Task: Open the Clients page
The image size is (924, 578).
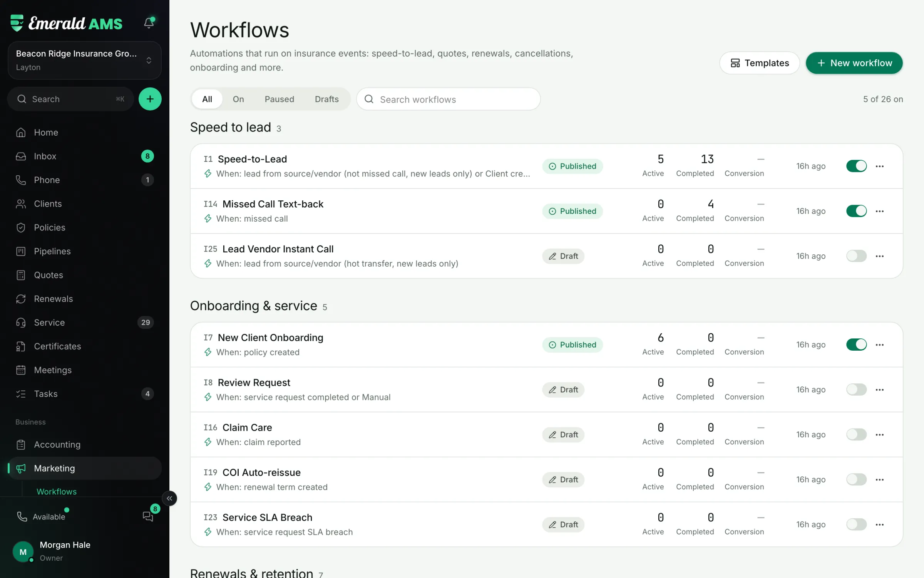Action: pyautogui.click(x=84, y=204)
